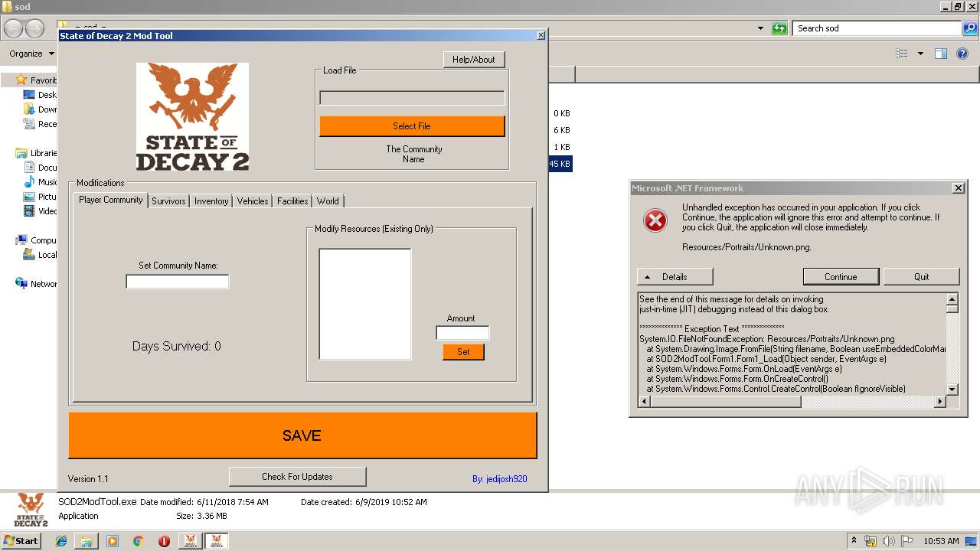Open the Inventory tab
Screen dimensions: 980x551
[211, 201]
